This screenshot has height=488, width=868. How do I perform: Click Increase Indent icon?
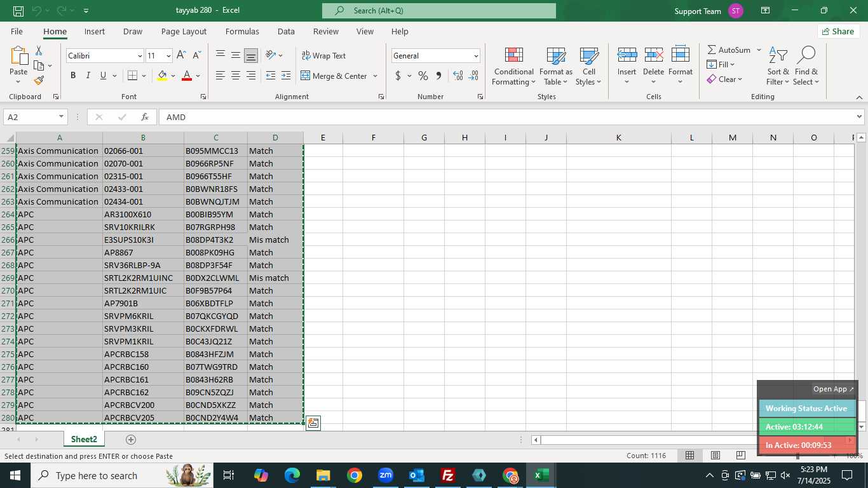pyautogui.click(x=287, y=76)
